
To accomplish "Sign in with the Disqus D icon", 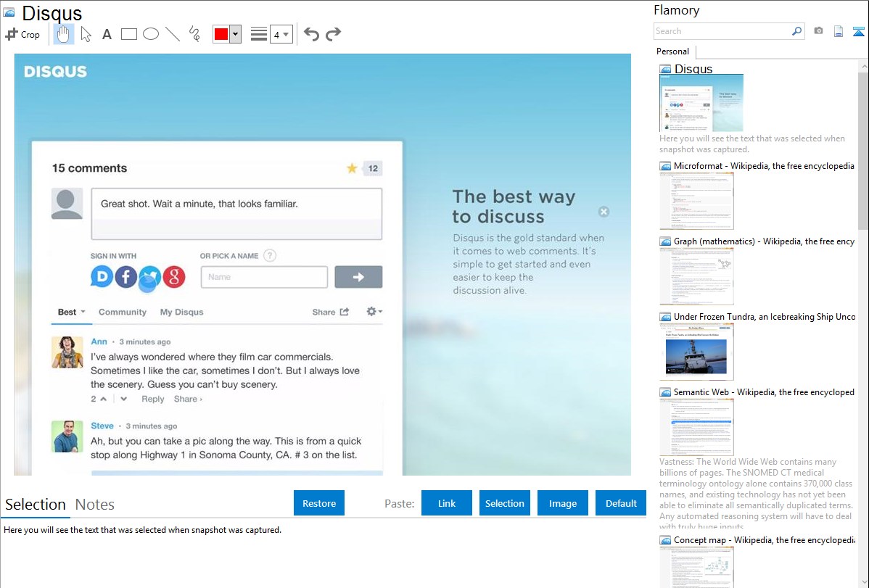I will pyautogui.click(x=102, y=276).
